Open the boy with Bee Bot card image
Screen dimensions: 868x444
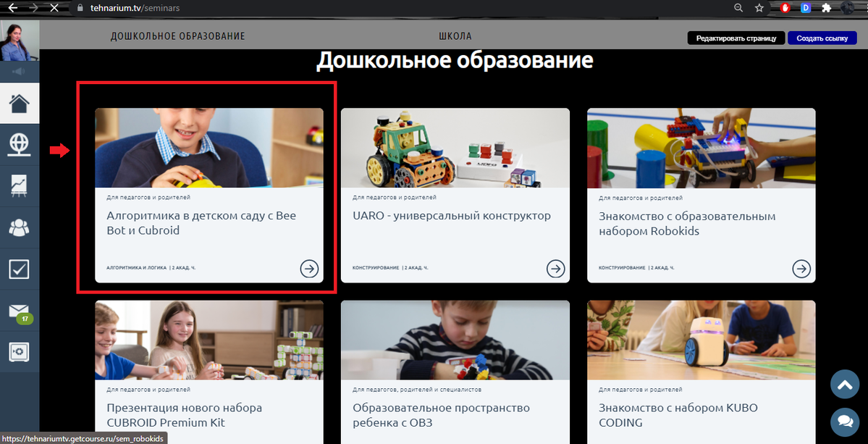point(209,148)
